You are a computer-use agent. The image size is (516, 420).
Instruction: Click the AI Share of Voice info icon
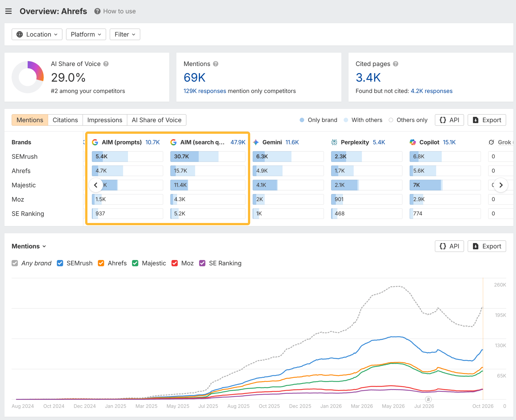point(106,64)
